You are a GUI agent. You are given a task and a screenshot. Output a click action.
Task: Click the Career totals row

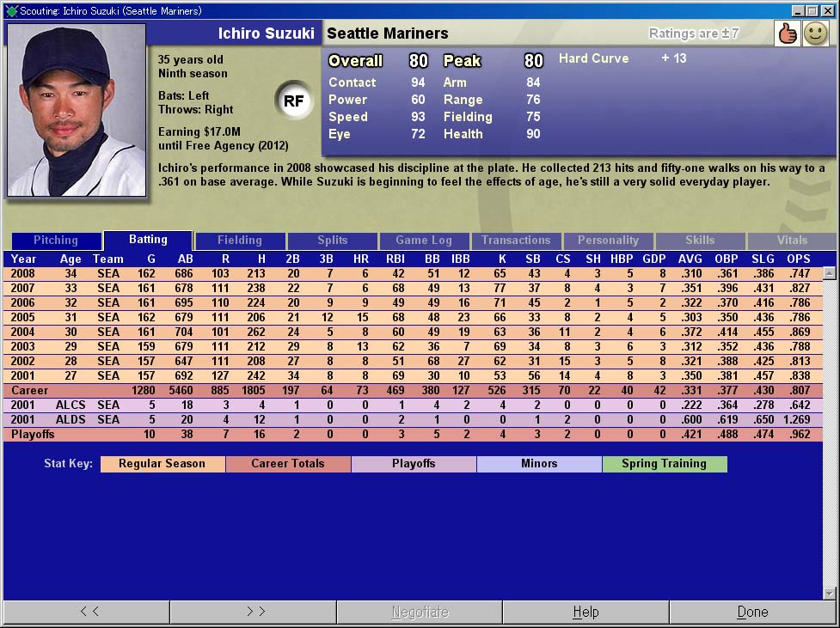413,390
